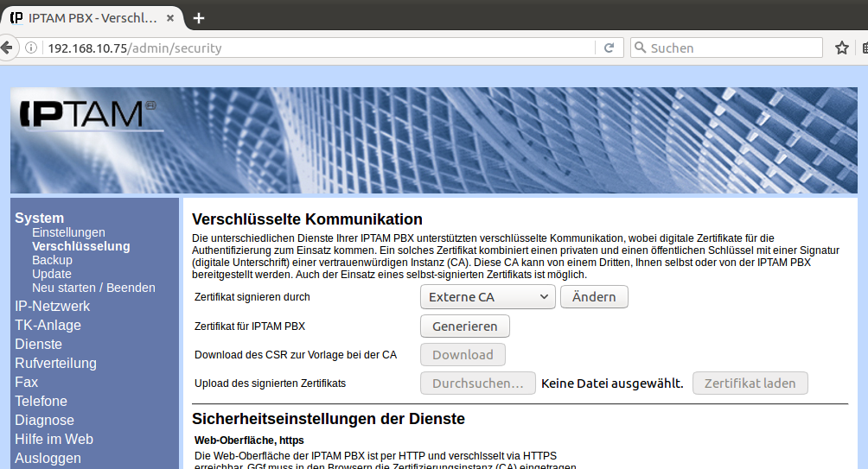Open Einstellungen in the System menu
This screenshot has width=868, height=469.
pyautogui.click(x=68, y=232)
